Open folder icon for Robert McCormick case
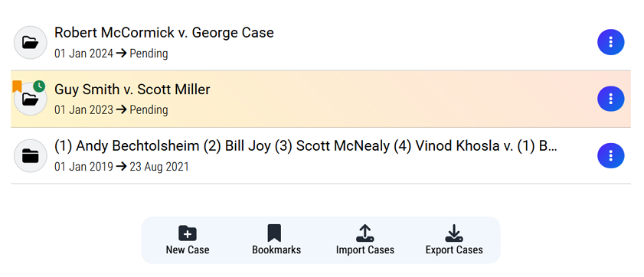Image resolution: width=644 pixels, height=277 pixels. (31, 42)
